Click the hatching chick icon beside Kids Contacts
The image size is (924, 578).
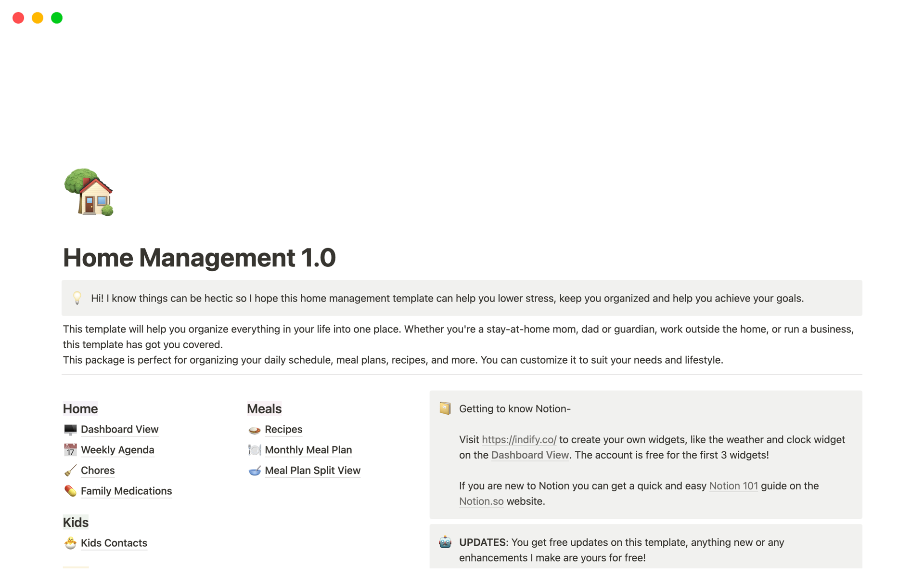pyautogui.click(x=70, y=543)
